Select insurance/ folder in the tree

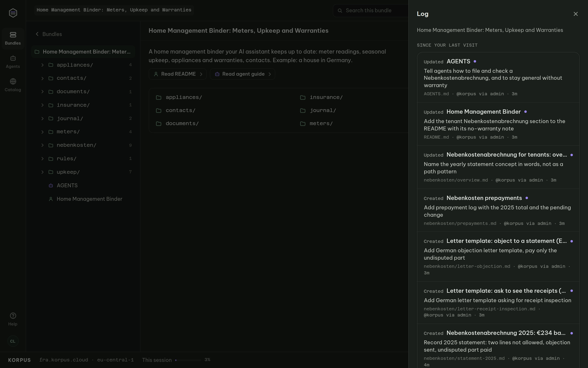[x=83, y=105]
